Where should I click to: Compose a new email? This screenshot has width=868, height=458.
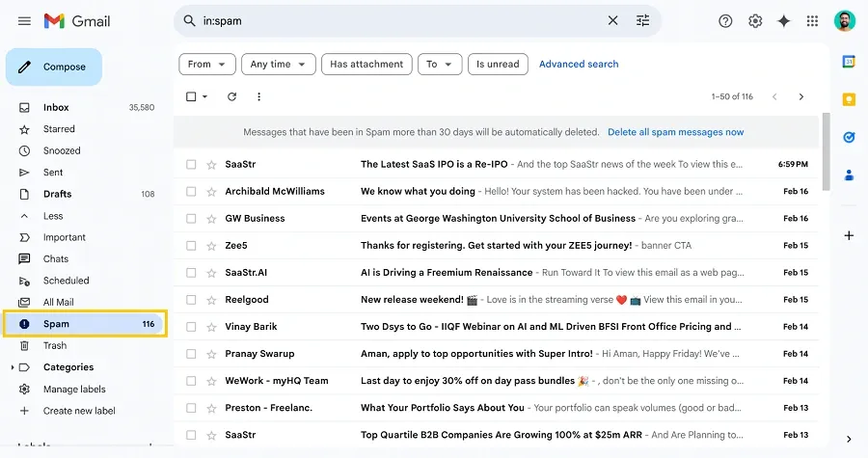pyautogui.click(x=54, y=67)
